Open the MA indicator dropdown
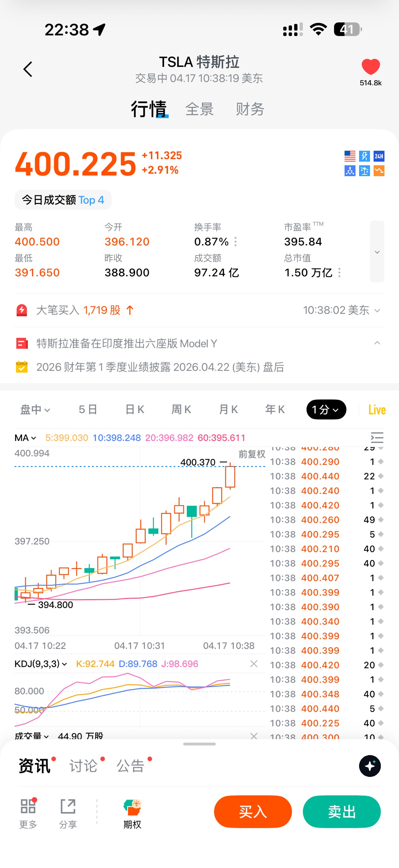The width and height of the screenshot is (399, 868). [x=25, y=438]
